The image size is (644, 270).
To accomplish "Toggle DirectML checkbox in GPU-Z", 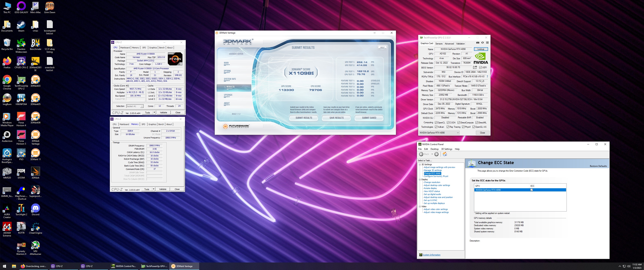I will [x=477, y=122].
